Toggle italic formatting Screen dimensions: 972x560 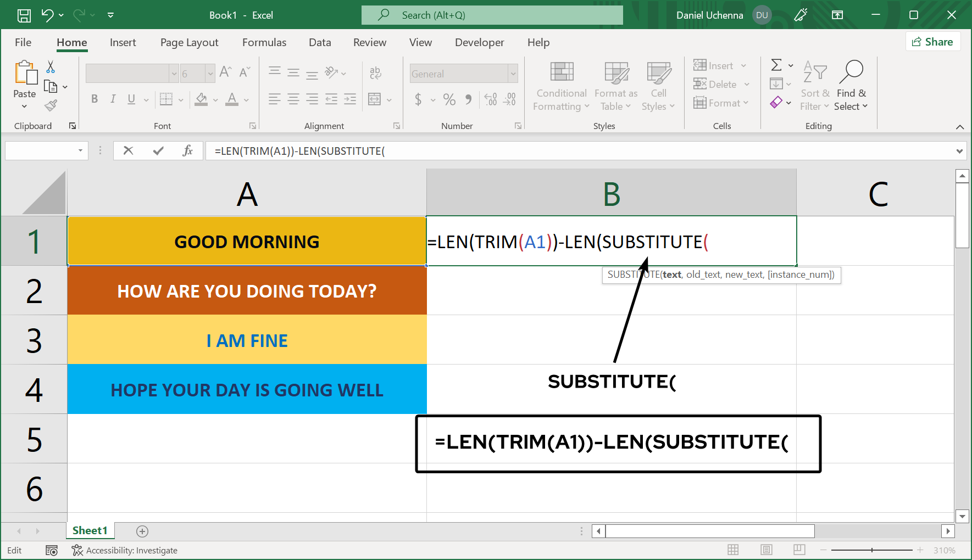[113, 99]
